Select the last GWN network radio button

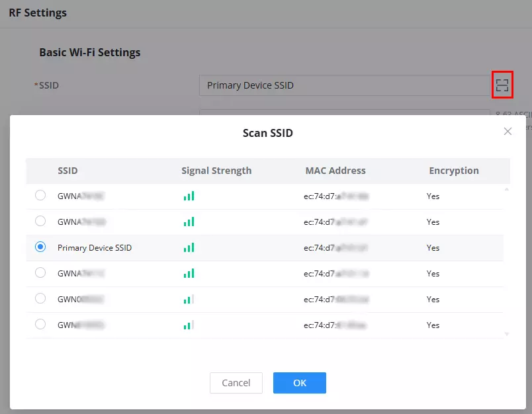point(40,324)
